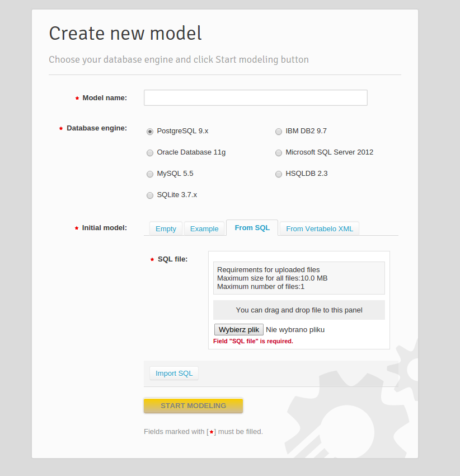Click 'Field "SQL file" is required.' error text
Viewport: 460px width, 476px height.
pos(253,341)
